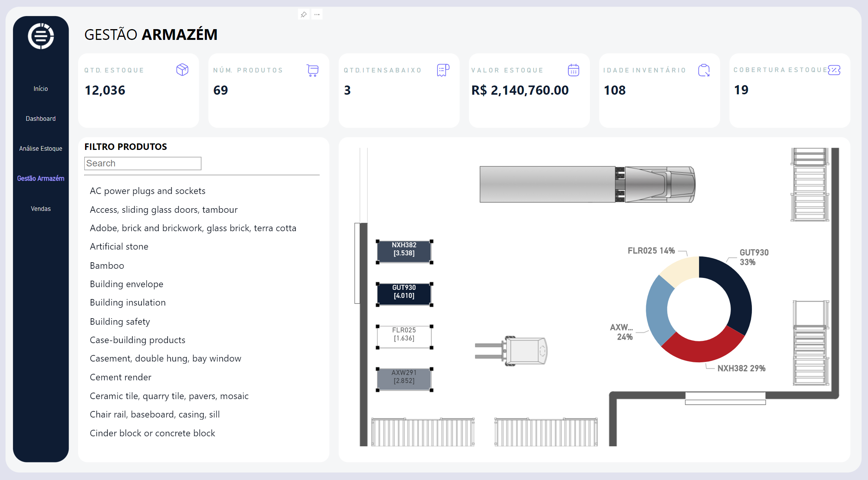Go to Início page in sidebar
The width and height of the screenshot is (868, 480).
tap(41, 89)
